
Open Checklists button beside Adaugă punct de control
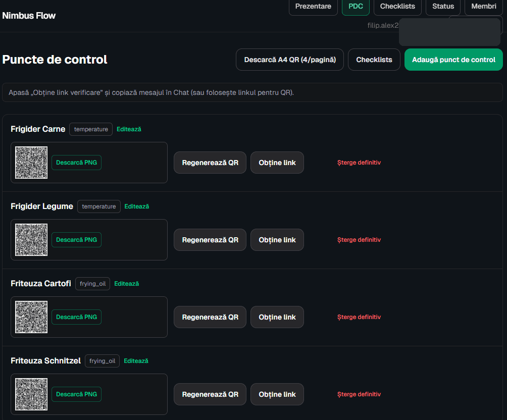coord(374,60)
